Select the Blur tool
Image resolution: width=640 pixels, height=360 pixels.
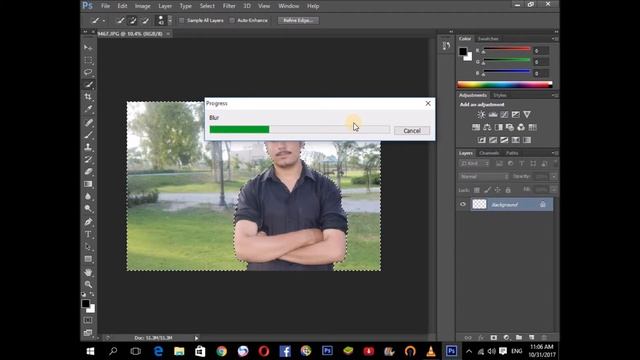tap(88, 196)
